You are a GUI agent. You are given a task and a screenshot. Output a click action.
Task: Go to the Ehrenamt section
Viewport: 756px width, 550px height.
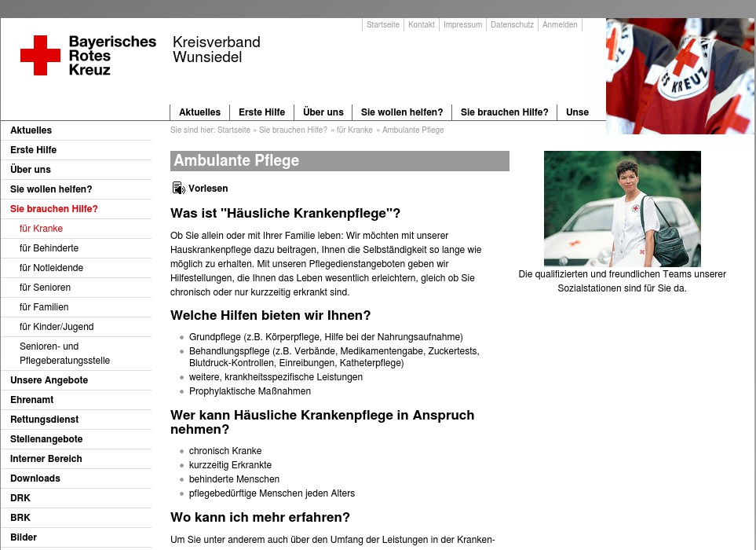pos(32,399)
